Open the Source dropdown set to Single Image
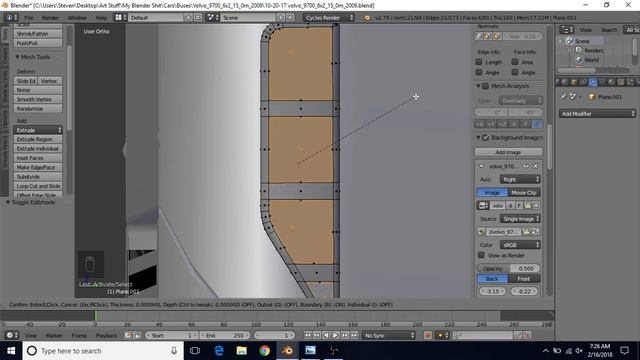 520,219
